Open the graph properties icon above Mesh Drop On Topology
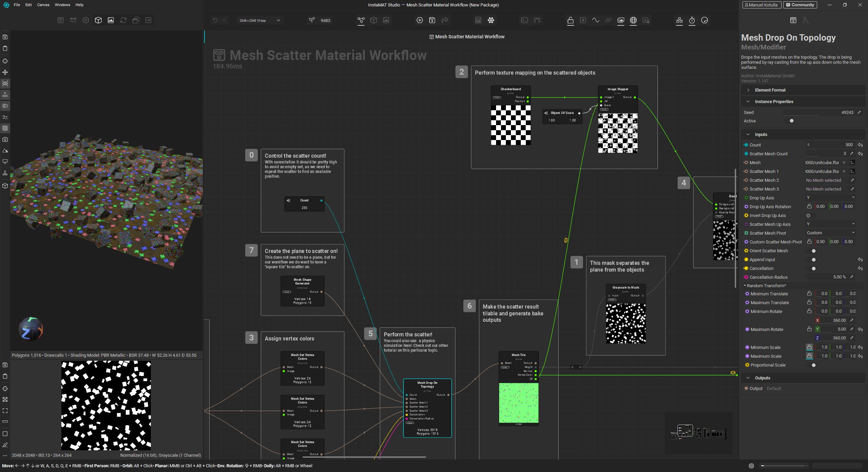The image size is (868, 472). pos(793,20)
